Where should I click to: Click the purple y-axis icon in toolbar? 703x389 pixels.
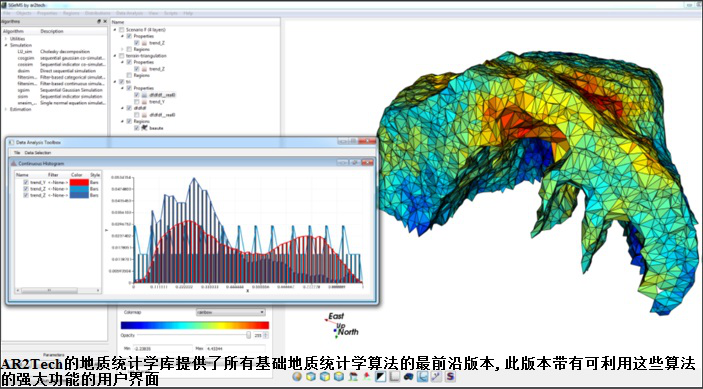click(x=436, y=376)
